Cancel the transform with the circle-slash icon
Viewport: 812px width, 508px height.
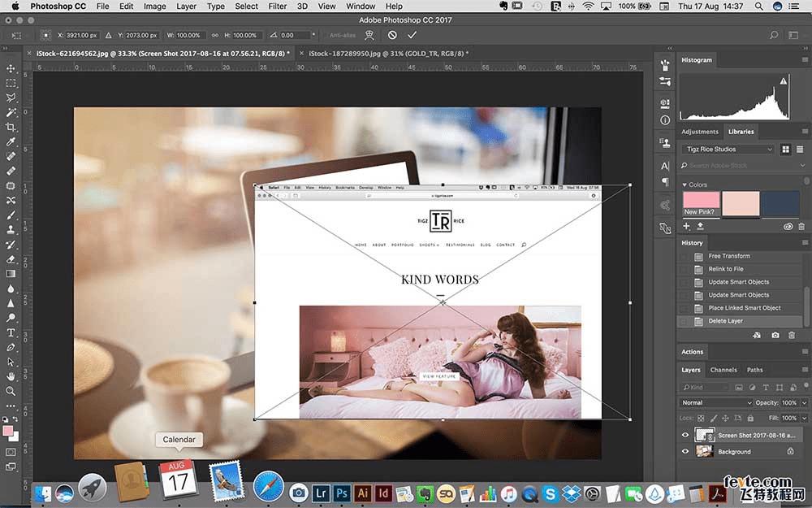click(392, 35)
